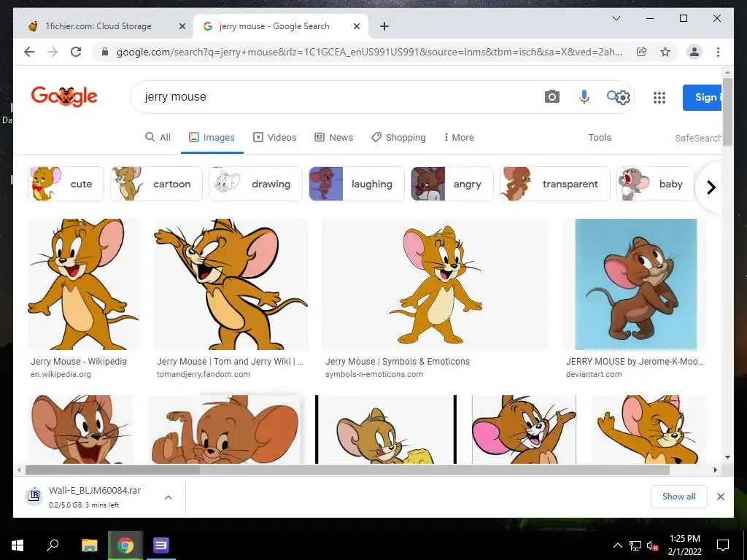
Task: Open Windows taskbar search
Action: coord(53,545)
